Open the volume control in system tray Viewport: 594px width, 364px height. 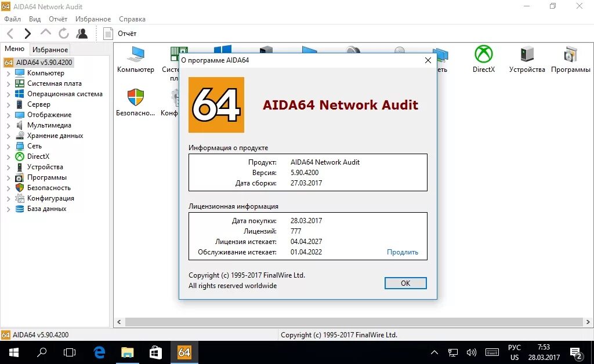click(471, 352)
